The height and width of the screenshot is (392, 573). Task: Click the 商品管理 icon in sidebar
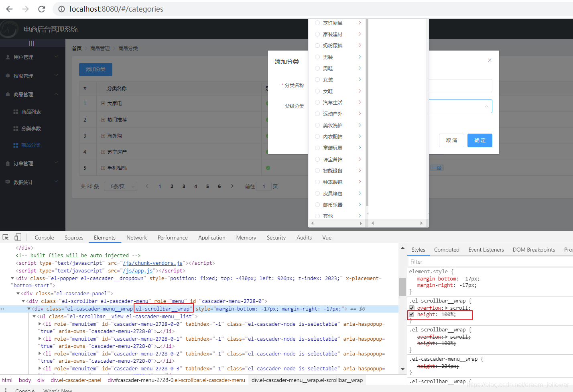tap(8, 94)
